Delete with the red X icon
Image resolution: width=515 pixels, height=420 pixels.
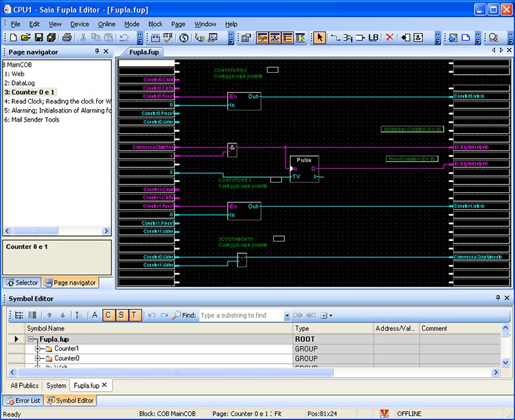click(x=389, y=38)
